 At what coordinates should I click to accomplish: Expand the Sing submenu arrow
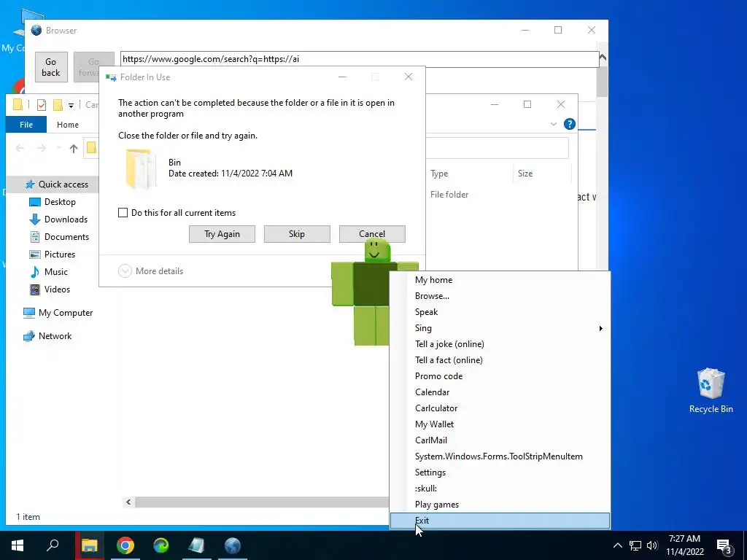coord(601,328)
